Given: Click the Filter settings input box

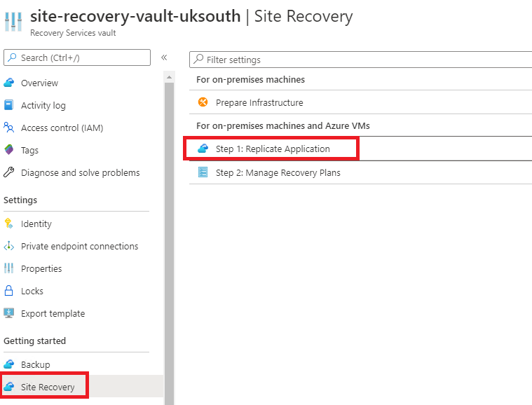Looking at the screenshot, I should [x=361, y=60].
